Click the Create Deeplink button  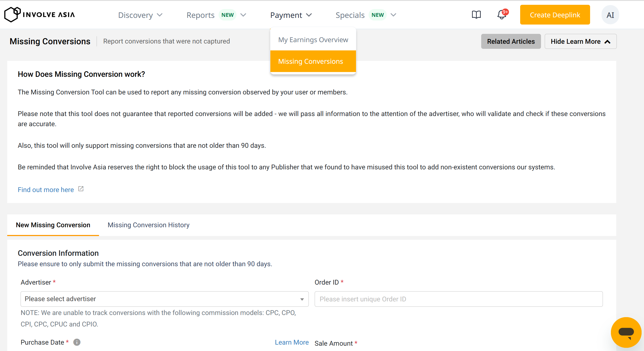click(x=555, y=15)
